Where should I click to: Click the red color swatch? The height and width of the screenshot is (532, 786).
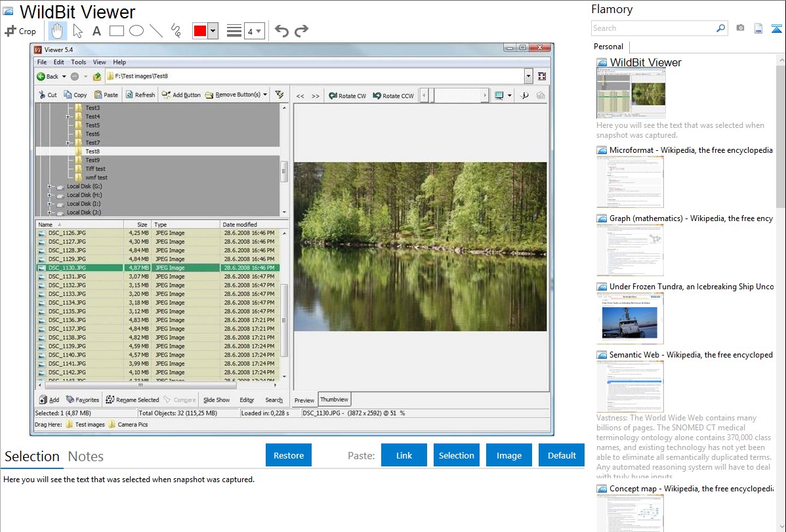[x=199, y=31]
